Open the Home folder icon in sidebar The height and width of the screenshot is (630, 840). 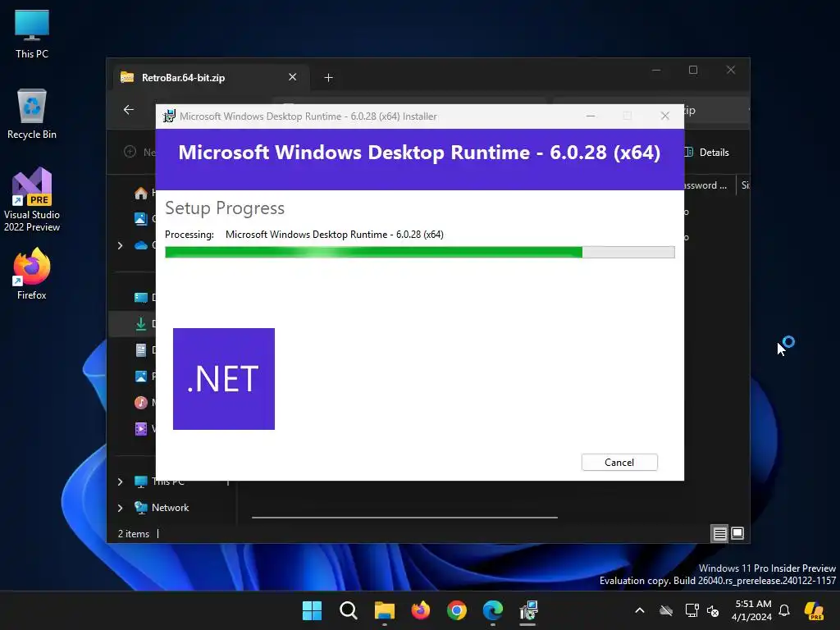pyautogui.click(x=141, y=193)
